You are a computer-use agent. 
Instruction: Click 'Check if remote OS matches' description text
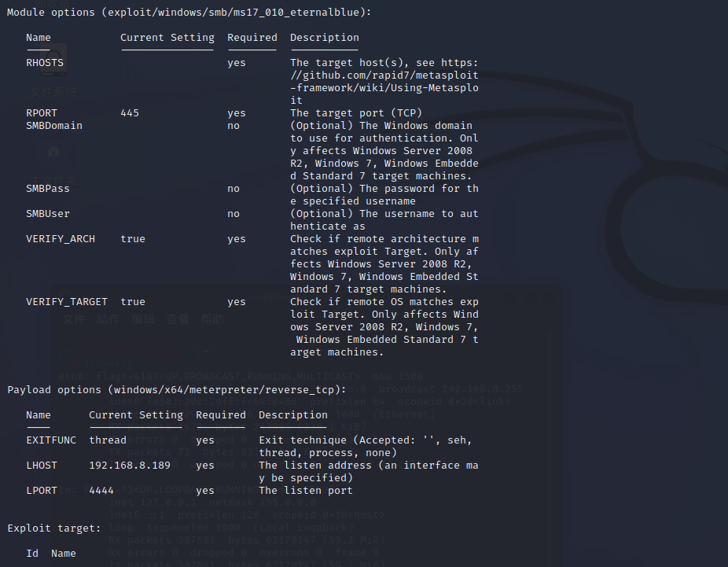pos(371,302)
